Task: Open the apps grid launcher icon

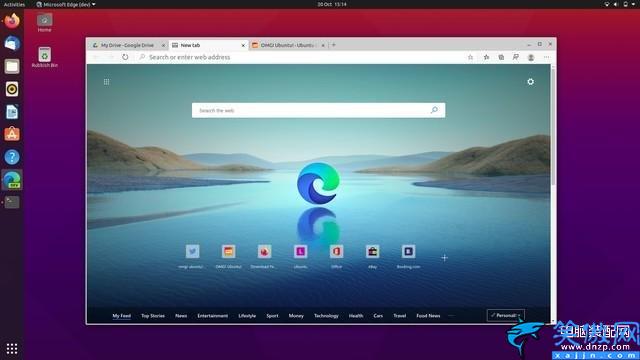Action: point(107,82)
